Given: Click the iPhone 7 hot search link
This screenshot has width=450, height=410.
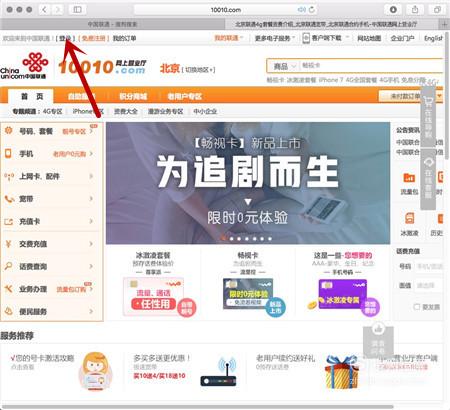Looking at the screenshot, I should click(x=331, y=80).
